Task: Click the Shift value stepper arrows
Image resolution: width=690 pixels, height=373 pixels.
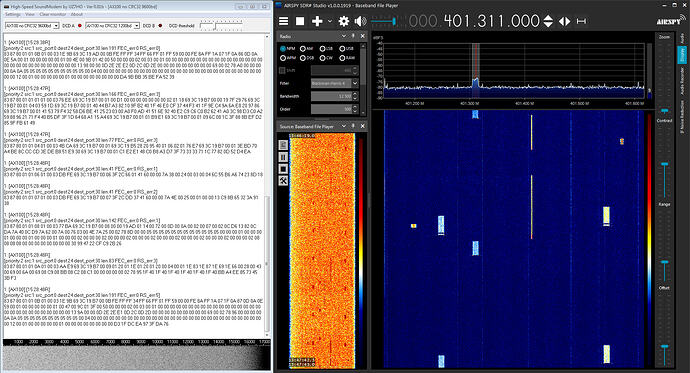Action: [x=355, y=70]
